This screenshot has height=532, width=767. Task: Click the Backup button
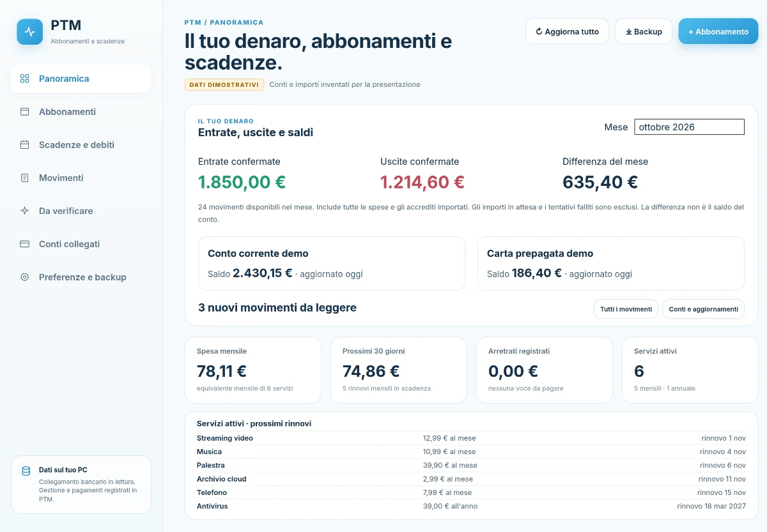click(644, 31)
